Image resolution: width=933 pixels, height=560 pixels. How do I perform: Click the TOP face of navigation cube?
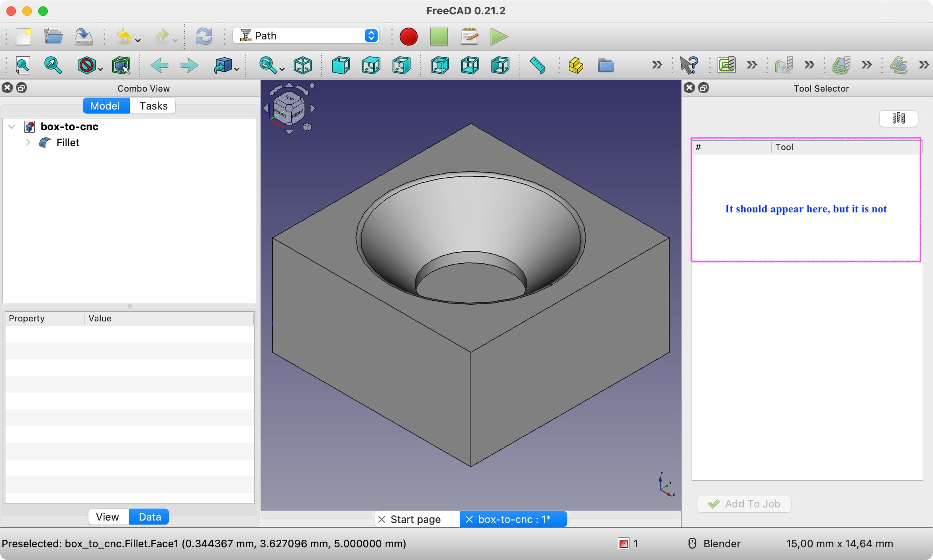[289, 98]
